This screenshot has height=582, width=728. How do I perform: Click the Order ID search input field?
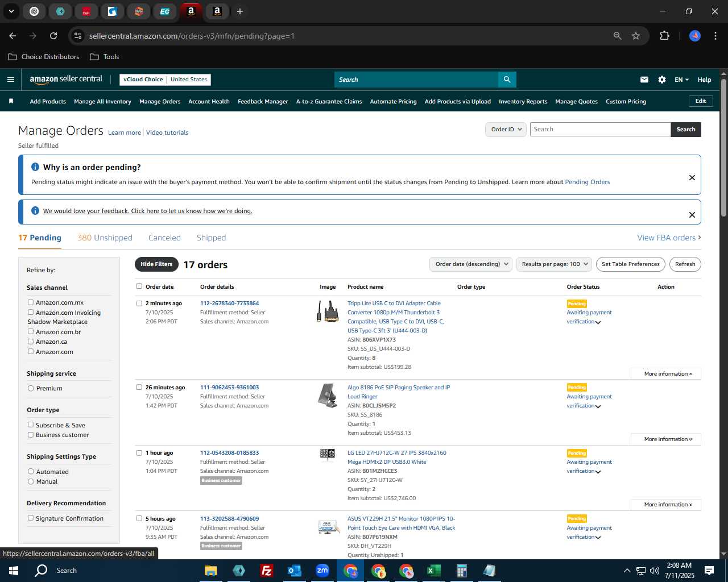pyautogui.click(x=600, y=130)
